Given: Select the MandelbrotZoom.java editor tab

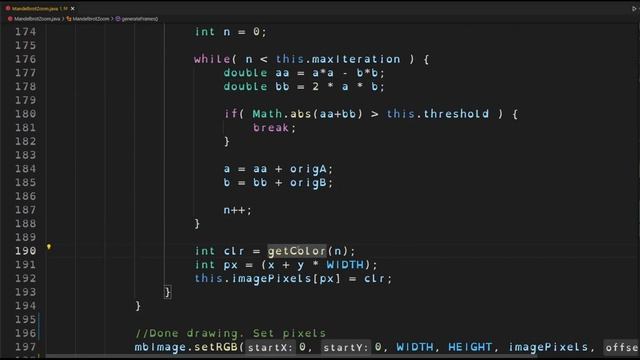Looking at the screenshot, I should 40,9.
